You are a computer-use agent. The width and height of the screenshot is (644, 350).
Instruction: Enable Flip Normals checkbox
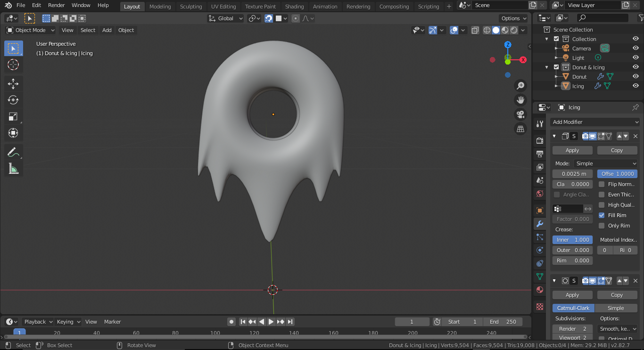tap(602, 184)
